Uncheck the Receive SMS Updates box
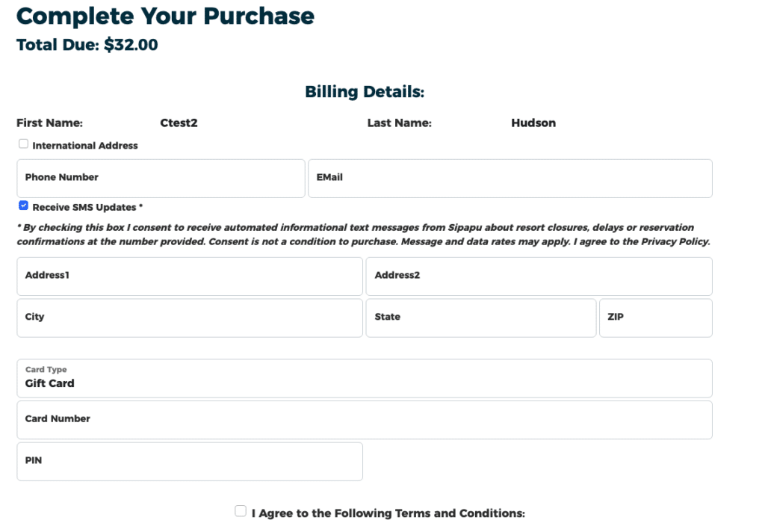Screen dimensions: 765x532 (x=23, y=205)
